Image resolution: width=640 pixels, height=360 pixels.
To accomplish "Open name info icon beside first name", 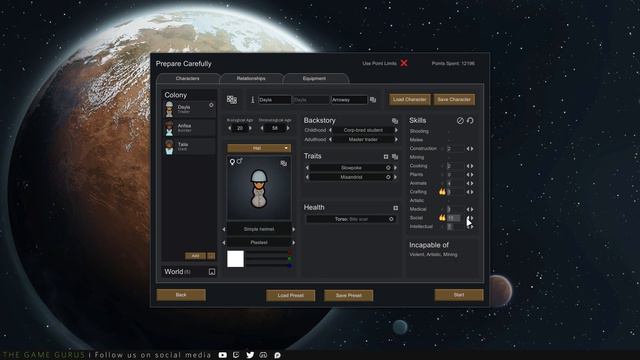I will pos(253,100).
